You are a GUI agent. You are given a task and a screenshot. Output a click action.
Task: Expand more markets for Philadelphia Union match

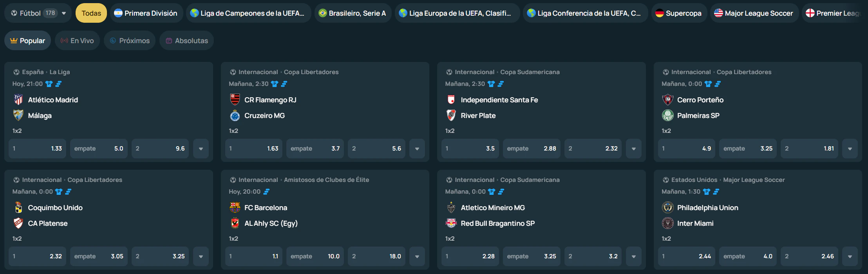(850, 256)
